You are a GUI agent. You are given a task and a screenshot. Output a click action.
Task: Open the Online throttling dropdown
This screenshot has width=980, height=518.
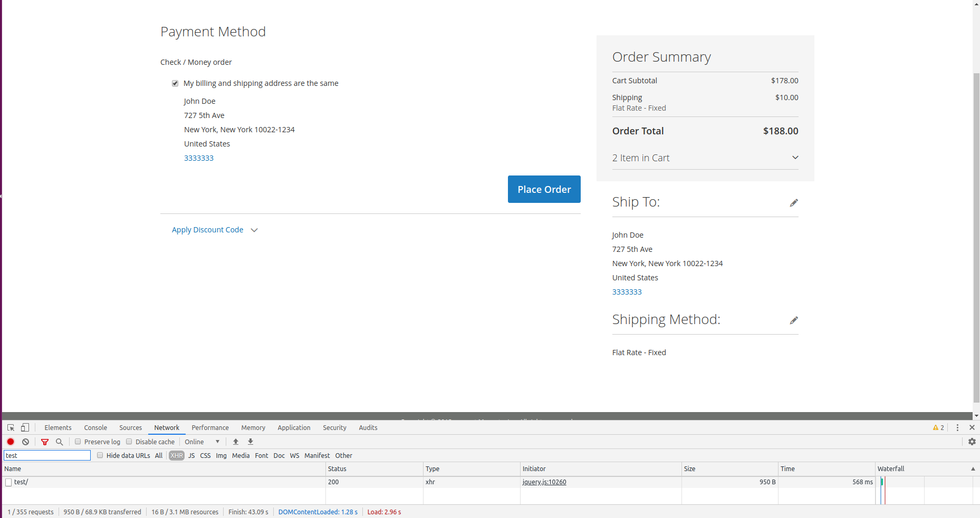(x=202, y=442)
